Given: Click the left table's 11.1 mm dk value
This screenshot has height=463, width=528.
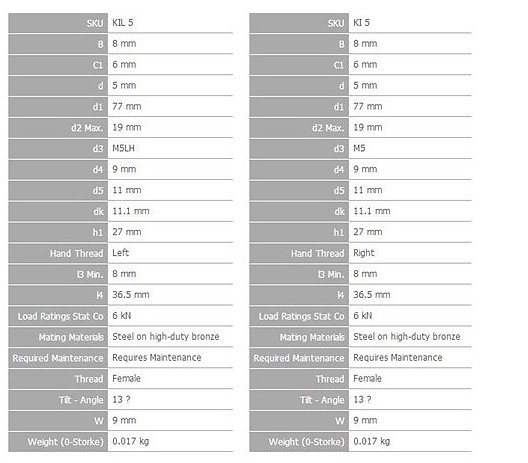Looking at the screenshot, I should click(x=131, y=211).
